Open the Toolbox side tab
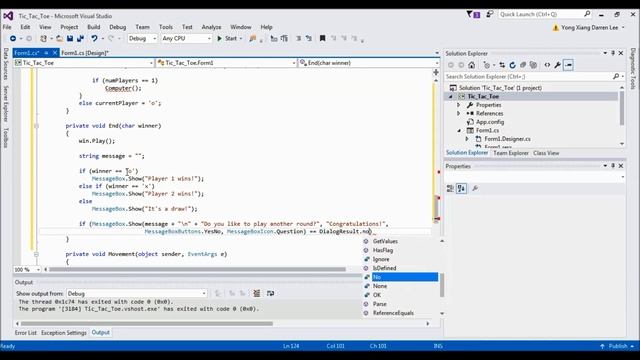 coord(6,138)
